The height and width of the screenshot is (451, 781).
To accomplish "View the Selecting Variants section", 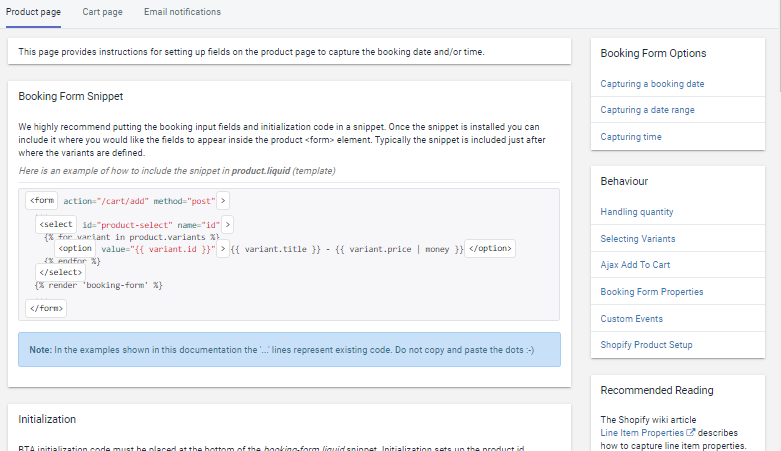I will pos(637,239).
